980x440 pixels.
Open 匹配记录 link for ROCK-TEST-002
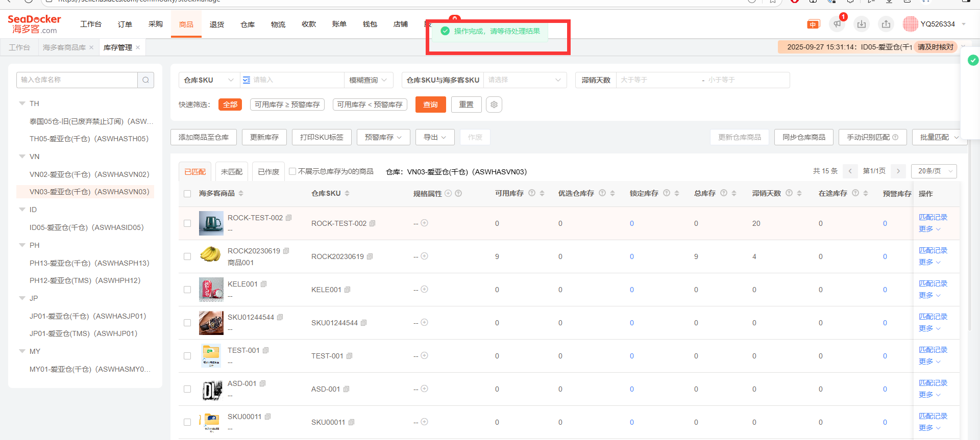tap(933, 217)
